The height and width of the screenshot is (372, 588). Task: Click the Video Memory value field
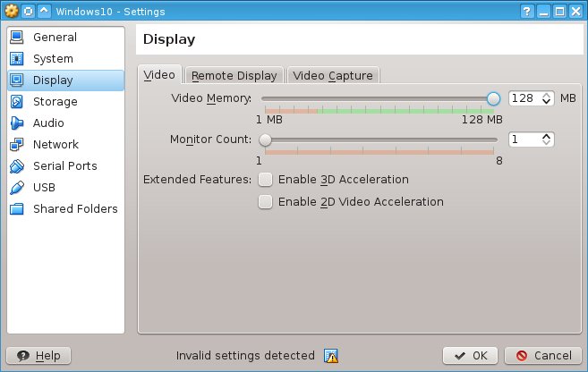531,98
